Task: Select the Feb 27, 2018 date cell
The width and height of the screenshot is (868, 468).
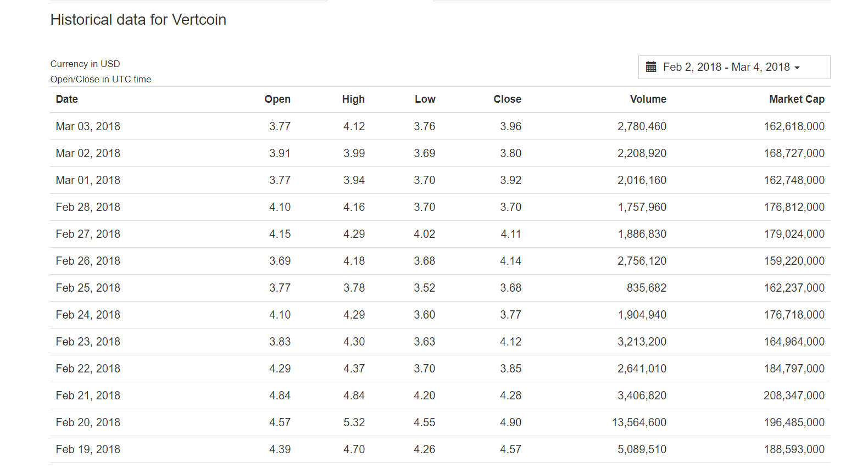Action: click(88, 234)
